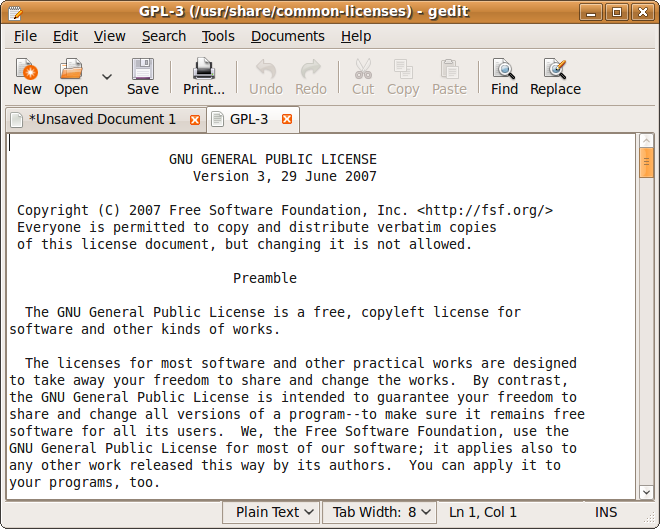The image size is (660, 529).
Task: Open Replace from the toolbar
Action: click(555, 70)
